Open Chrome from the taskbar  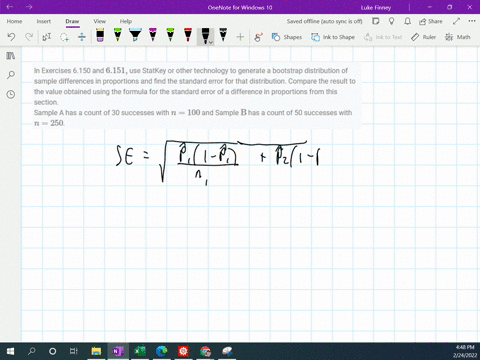(205, 351)
